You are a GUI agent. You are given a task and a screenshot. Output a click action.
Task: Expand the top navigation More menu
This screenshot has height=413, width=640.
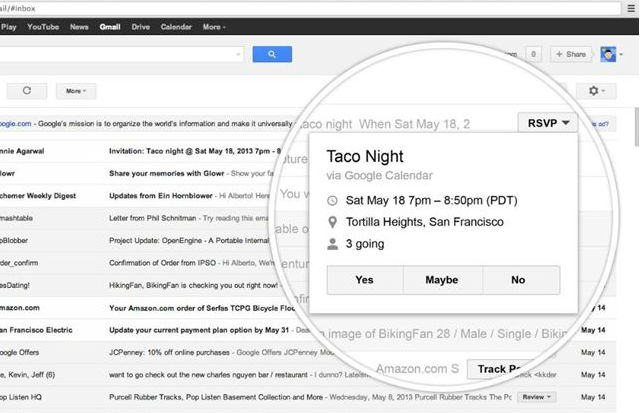pyautogui.click(x=214, y=27)
